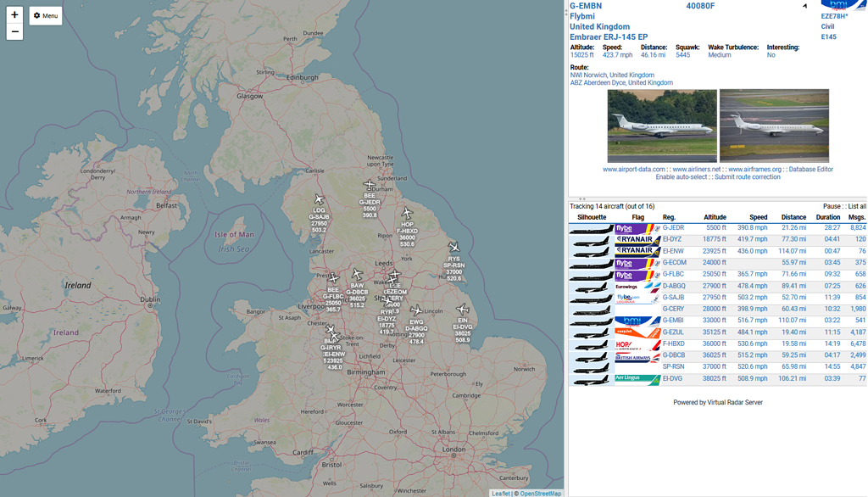Image resolution: width=868 pixels, height=497 pixels.
Task: Toggle Enable auto-select
Action: coord(682,177)
